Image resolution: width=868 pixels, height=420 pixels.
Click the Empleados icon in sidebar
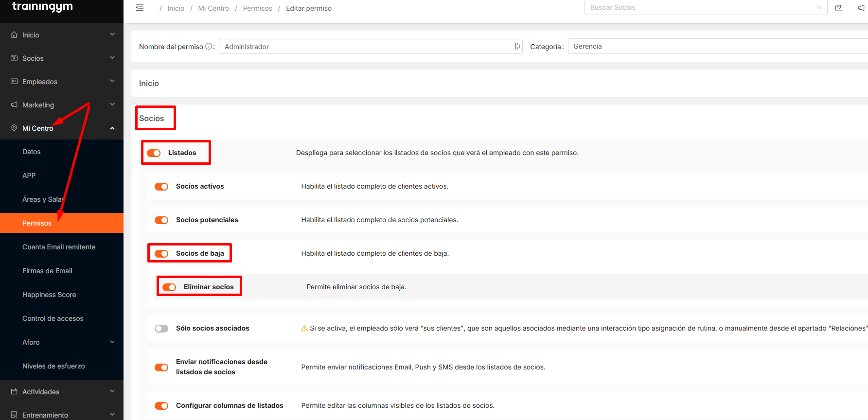tap(14, 82)
